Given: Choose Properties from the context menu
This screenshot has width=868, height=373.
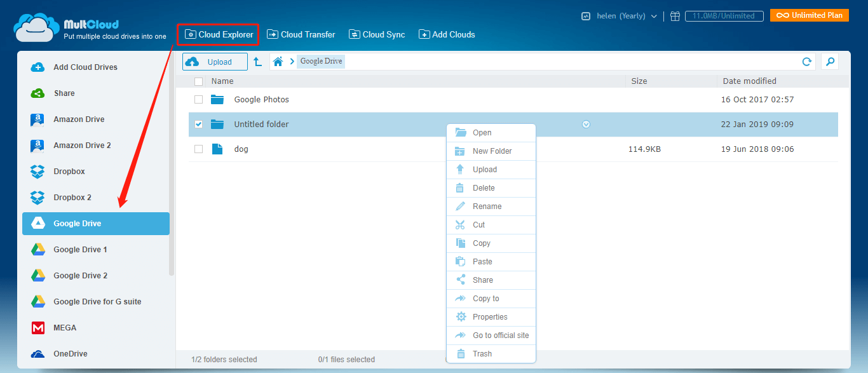Looking at the screenshot, I should tap(491, 317).
